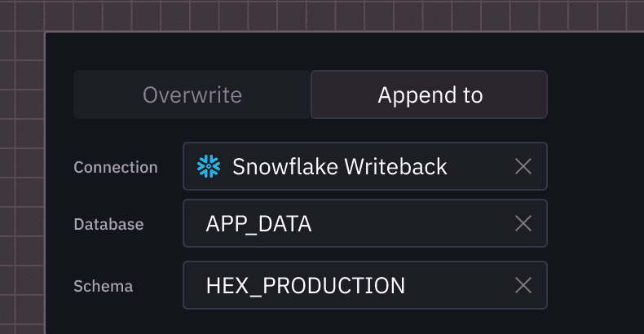Remove the HEX_PRODUCTION schema selection
This screenshot has height=334, width=644.
click(x=523, y=285)
